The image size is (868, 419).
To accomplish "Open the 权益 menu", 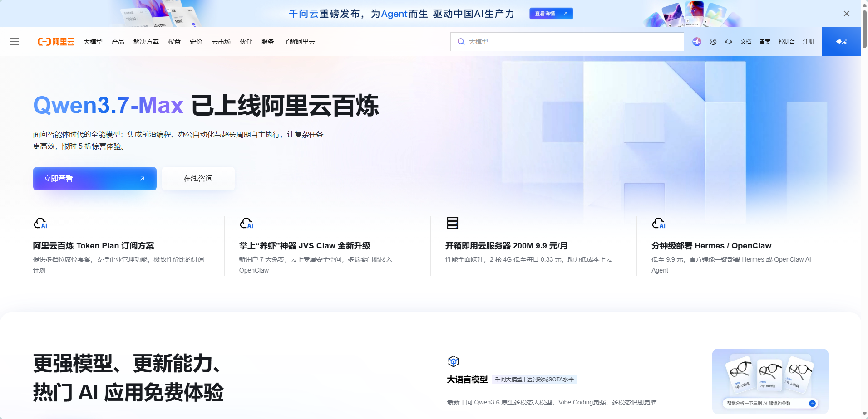I will click(174, 42).
